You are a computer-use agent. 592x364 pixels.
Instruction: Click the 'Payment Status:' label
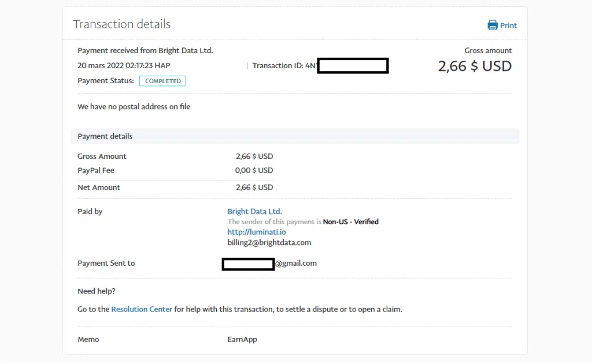pos(106,81)
